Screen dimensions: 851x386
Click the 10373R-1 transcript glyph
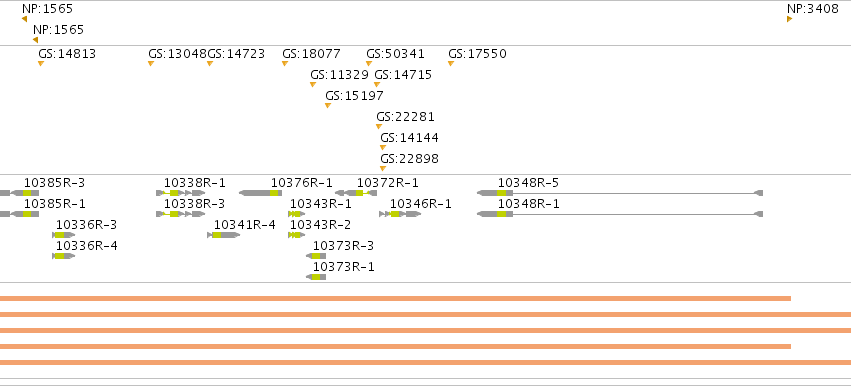pos(316,277)
